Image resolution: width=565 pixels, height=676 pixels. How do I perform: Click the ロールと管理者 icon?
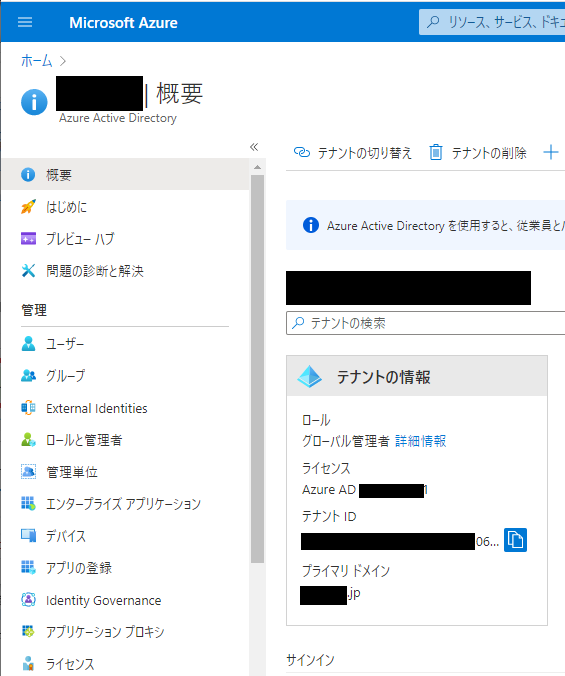tap(28, 440)
